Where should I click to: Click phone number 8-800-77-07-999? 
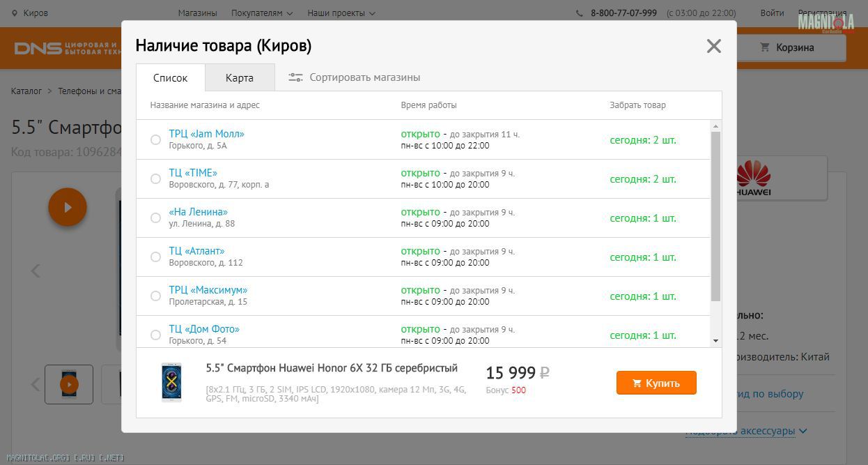tap(623, 13)
